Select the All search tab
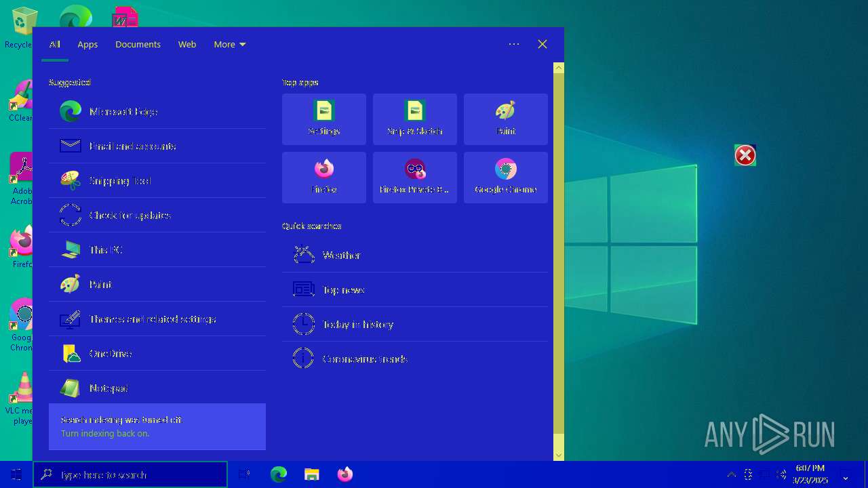 [55, 44]
